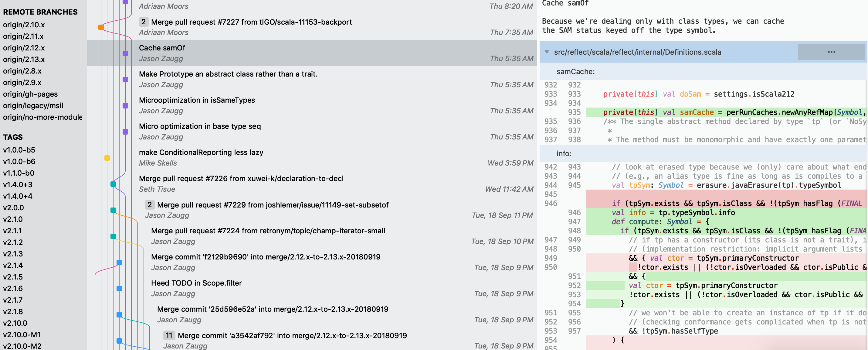Select tag v1.0.0-b6
The height and width of the screenshot is (350, 868).
coord(19,161)
